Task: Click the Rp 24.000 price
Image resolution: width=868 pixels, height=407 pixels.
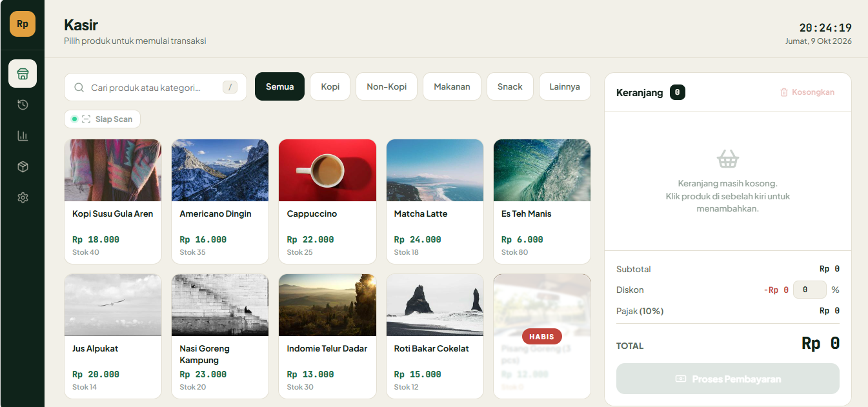Action: pyautogui.click(x=418, y=239)
